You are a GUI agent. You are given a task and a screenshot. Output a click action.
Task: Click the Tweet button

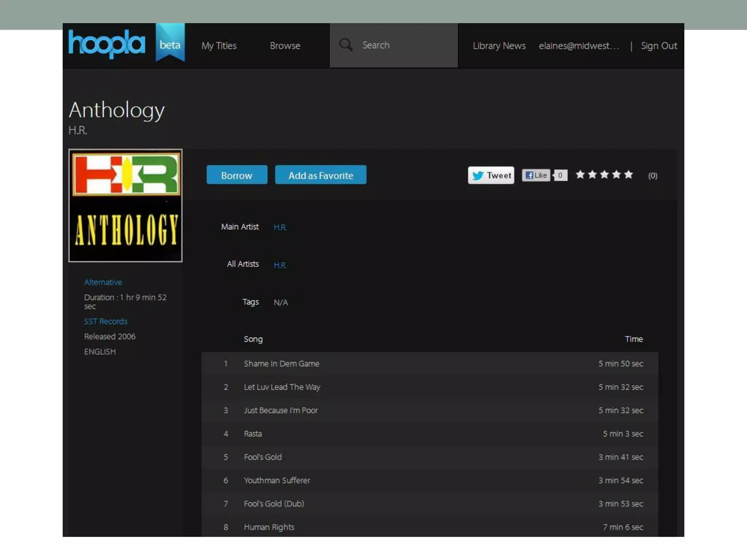[491, 175]
